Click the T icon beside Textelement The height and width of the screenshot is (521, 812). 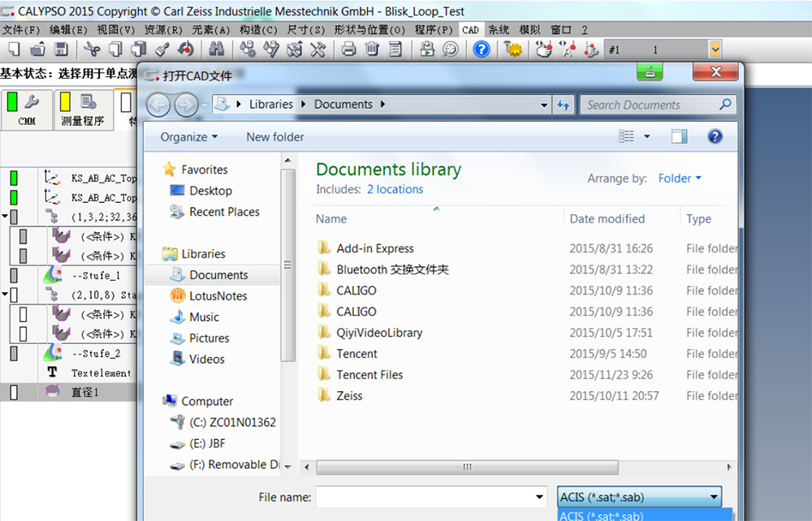[52, 372]
